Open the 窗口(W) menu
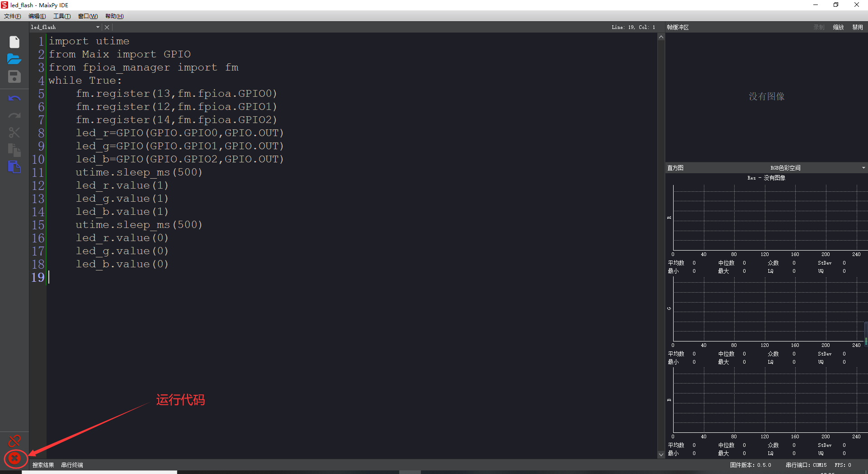Image resolution: width=868 pixels, height=474 pixels. [88, 16]
